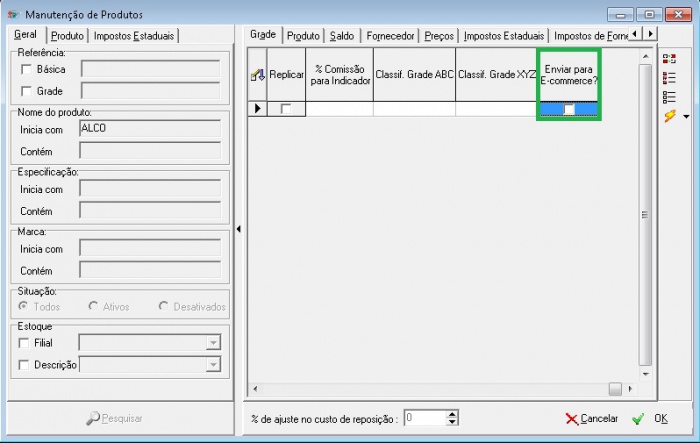Click the left splitter collapse arrow
Viewport: 700px width, 443px height.
click(239, 230)
